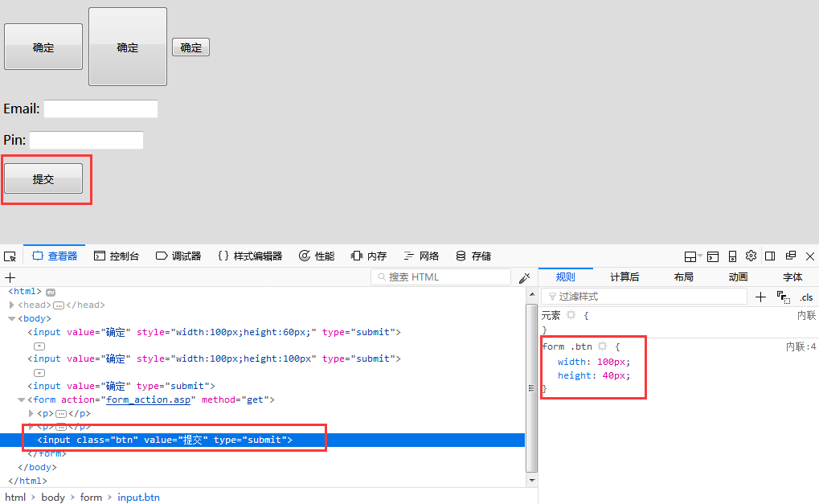Image resolution: width=819 pixels, height=504 pixels.
Task: Open the DevTools settings gear
Action: tap(751, 256)
